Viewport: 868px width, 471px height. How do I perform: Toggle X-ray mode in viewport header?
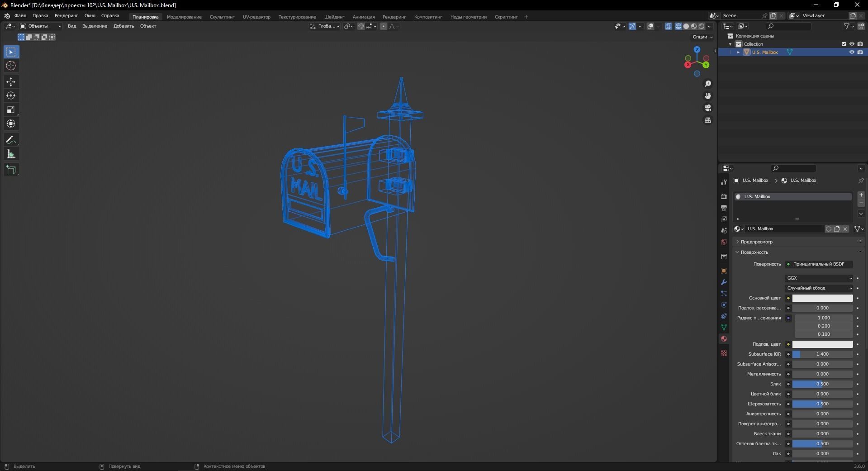click(x=669, y=26)
